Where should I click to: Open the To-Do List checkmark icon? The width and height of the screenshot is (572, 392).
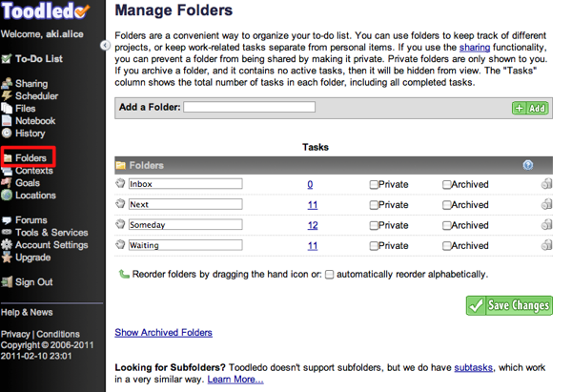click(7, 59)
